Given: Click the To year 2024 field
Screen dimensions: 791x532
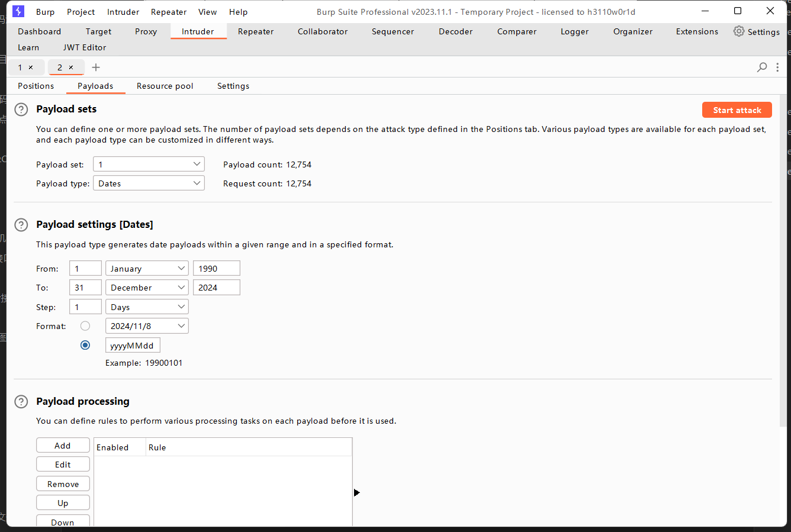Looking at the screenshot, I should click(x=217, y=287).
